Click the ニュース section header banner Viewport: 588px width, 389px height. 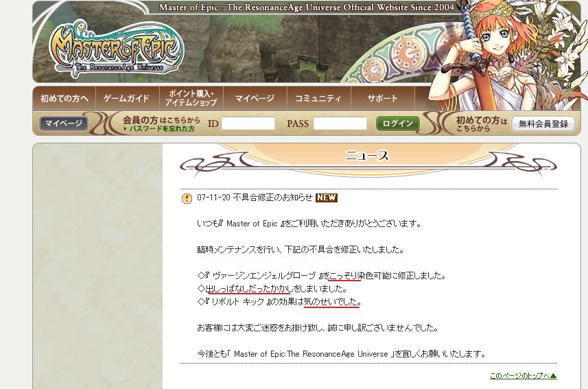click(x=368, y=159)
